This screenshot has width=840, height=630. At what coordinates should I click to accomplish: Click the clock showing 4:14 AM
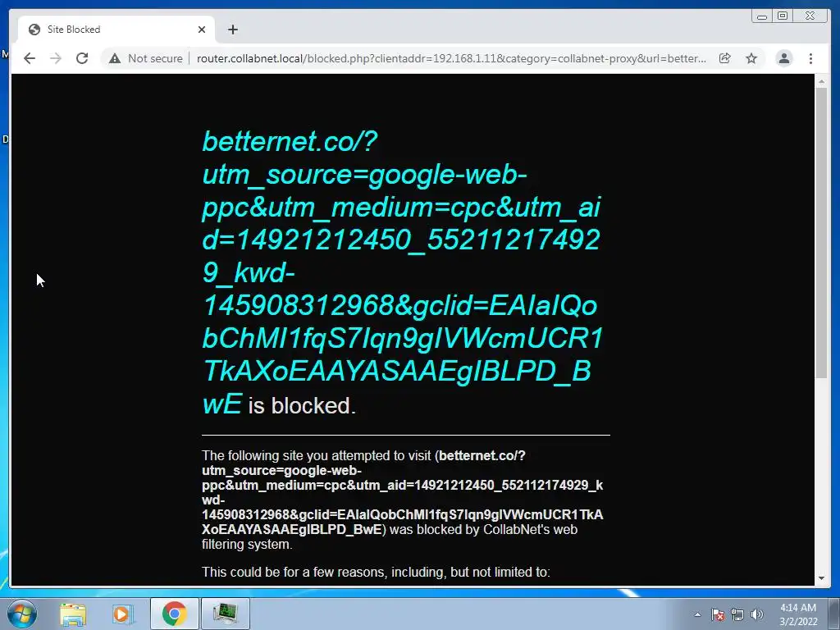(798, 614)
